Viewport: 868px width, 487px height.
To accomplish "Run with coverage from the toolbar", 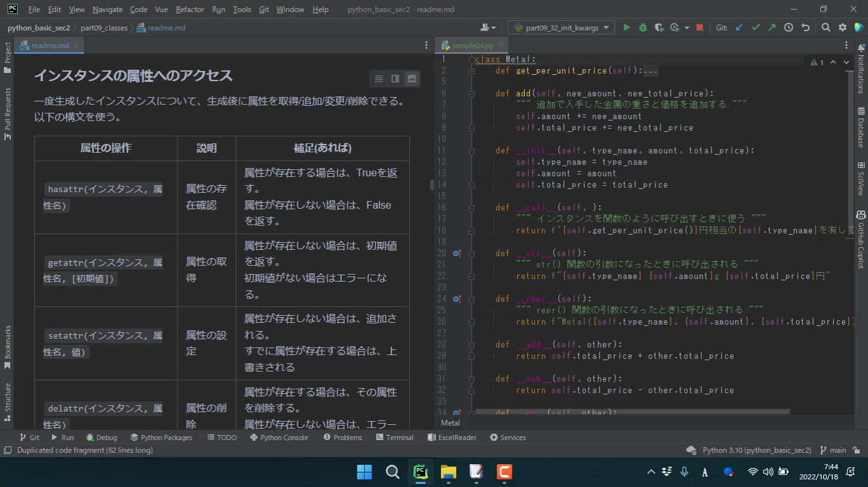I will click(x=659, y=27).
